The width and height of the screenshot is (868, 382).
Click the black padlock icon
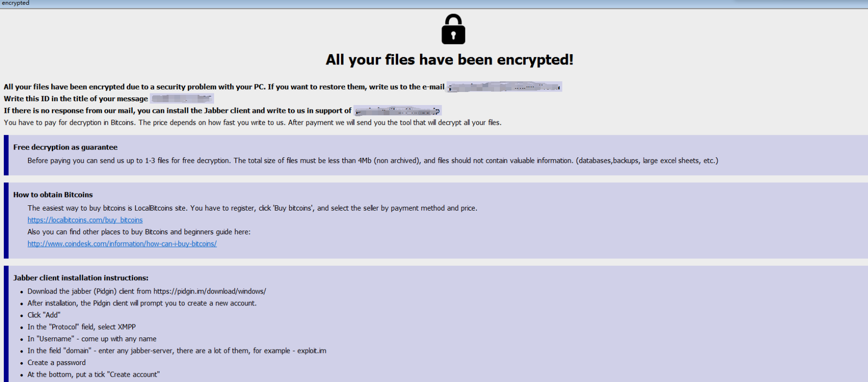[x=453, y=30]
